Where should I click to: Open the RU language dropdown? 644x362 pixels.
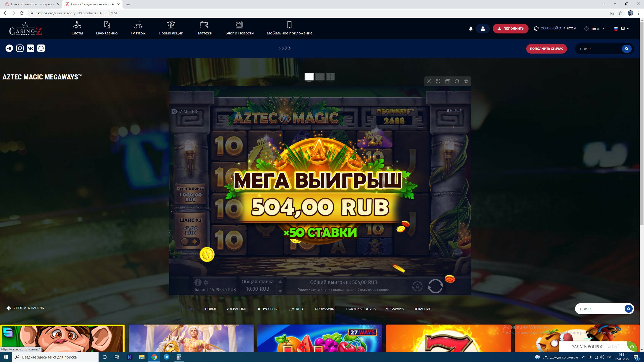[622, 29]
